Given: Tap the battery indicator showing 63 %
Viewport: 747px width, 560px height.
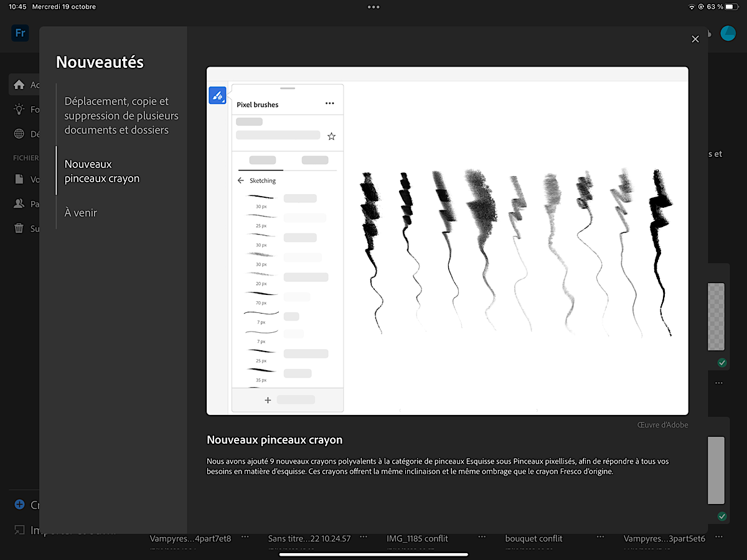Looking at the screenshot, I should (722, 7).
